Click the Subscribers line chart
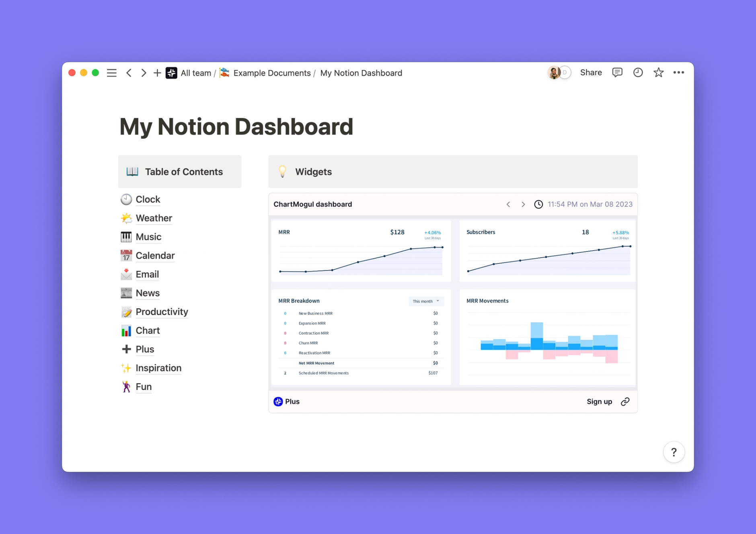756x534 pixels. click(x=549, y=260)
